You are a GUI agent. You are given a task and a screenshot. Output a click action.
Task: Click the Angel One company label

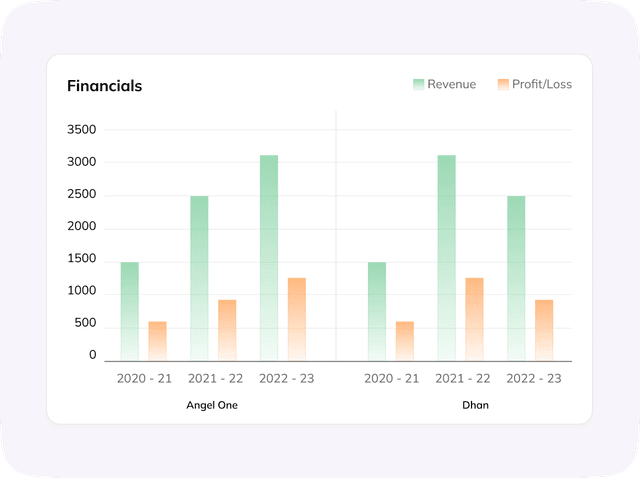(212, 405)
